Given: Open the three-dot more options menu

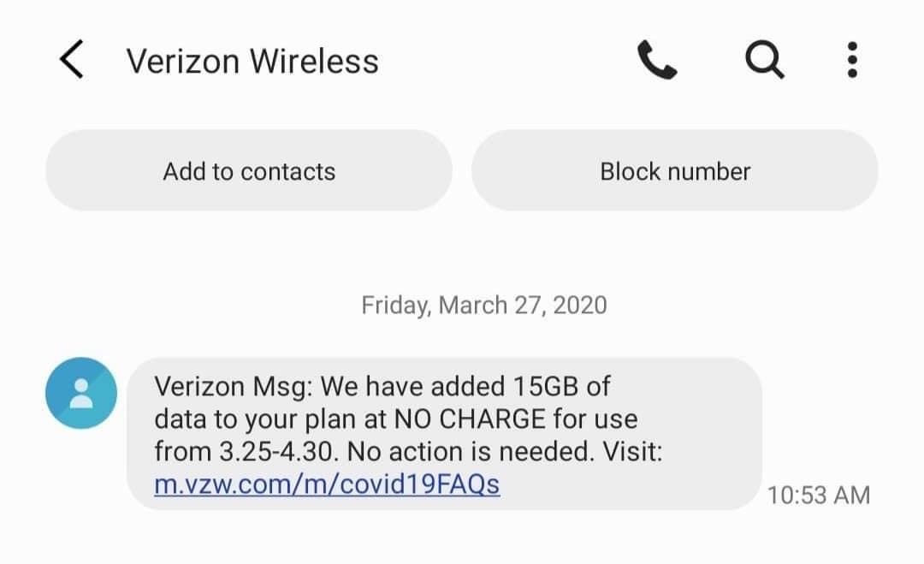Looking at the screenshot, I should coord(851,61).
